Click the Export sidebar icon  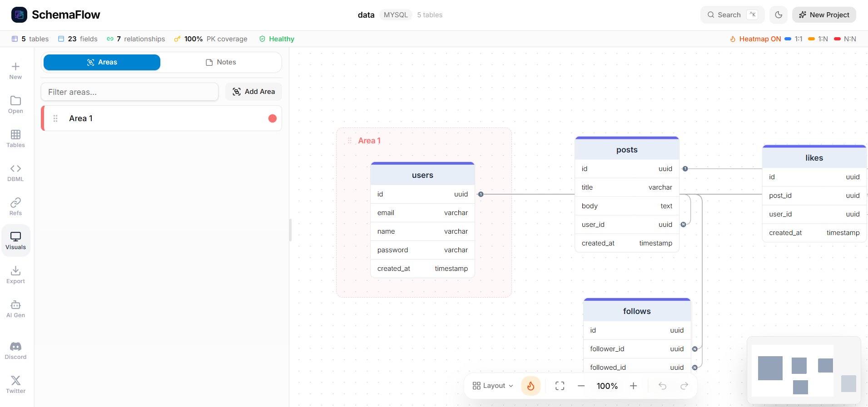[x=15, y=275]
